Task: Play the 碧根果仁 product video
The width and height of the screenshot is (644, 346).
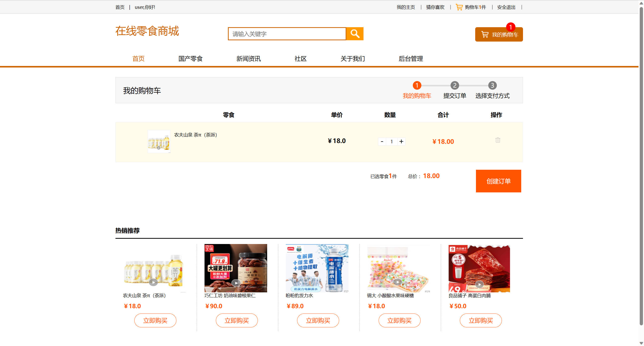Action: pyautogui.click(x=236, y=283)
